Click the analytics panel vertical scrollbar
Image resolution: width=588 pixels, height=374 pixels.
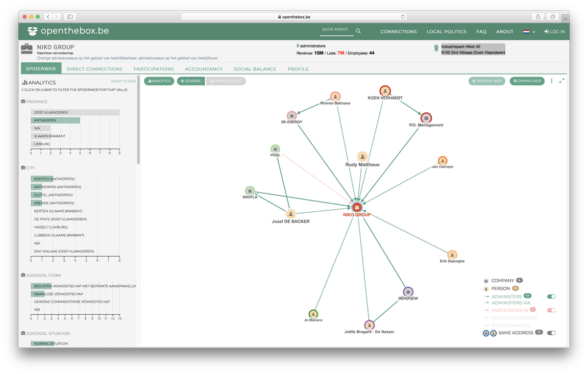tap(138, 120)
